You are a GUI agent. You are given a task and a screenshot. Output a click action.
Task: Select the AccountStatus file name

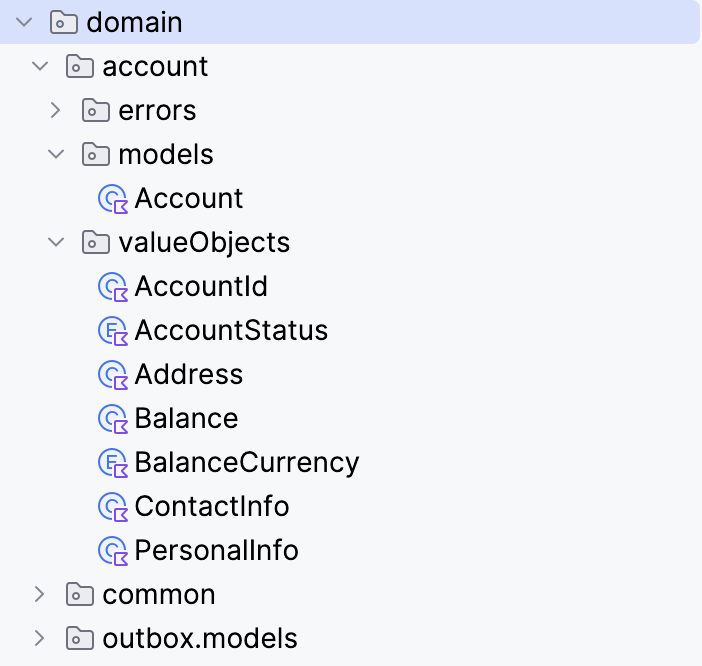pyautogui.click(x=231, y=330)
